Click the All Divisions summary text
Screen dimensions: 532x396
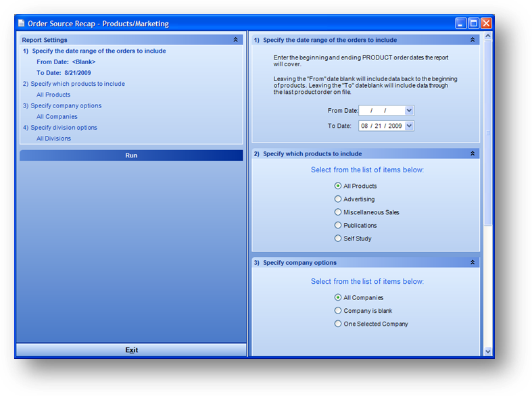53,139
